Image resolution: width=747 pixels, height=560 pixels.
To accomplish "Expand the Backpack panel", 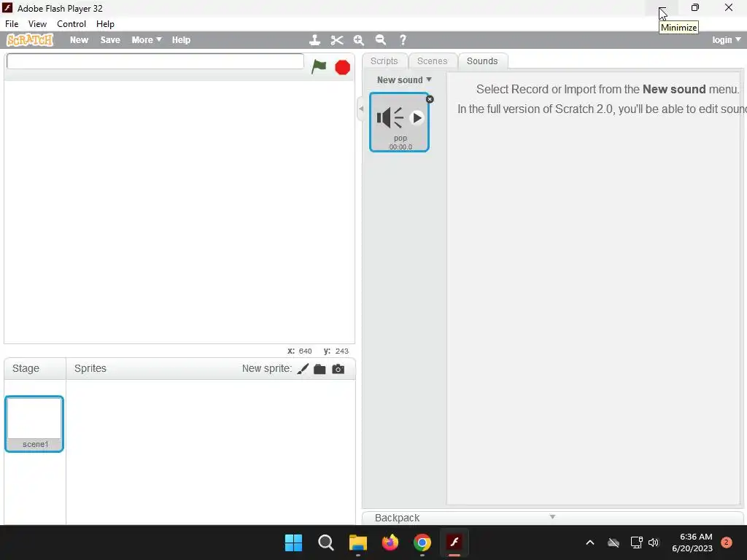I will click(553, 518).
